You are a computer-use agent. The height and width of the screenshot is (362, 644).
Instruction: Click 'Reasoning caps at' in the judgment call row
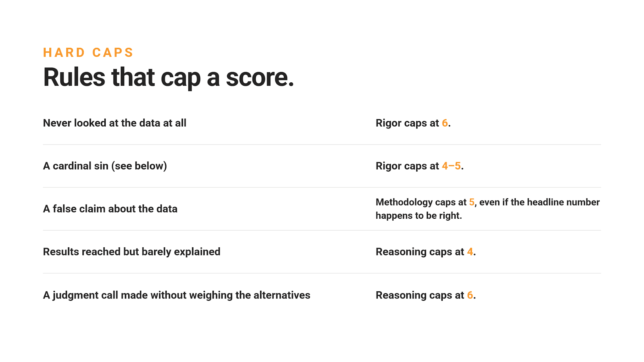coord(420,295)
